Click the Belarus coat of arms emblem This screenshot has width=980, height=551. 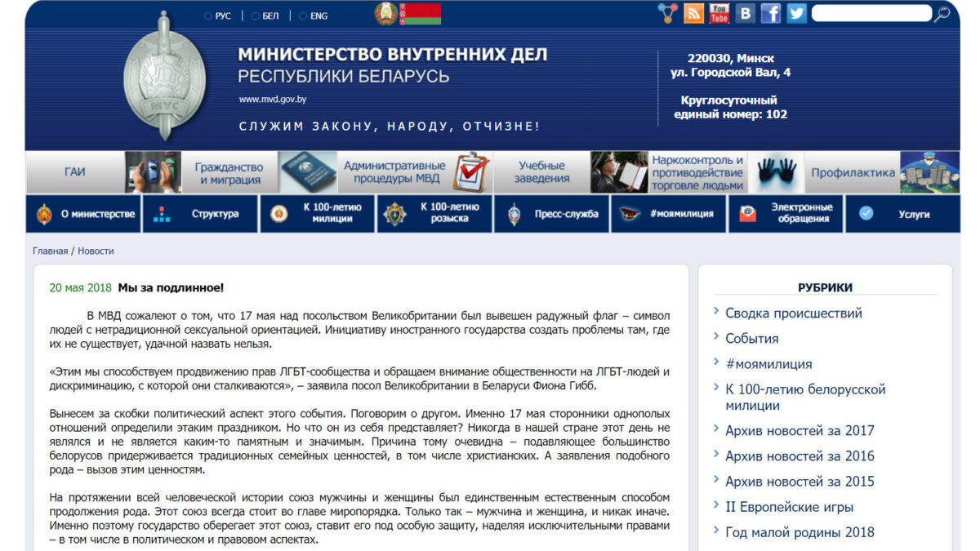click(x=386, y=14)
